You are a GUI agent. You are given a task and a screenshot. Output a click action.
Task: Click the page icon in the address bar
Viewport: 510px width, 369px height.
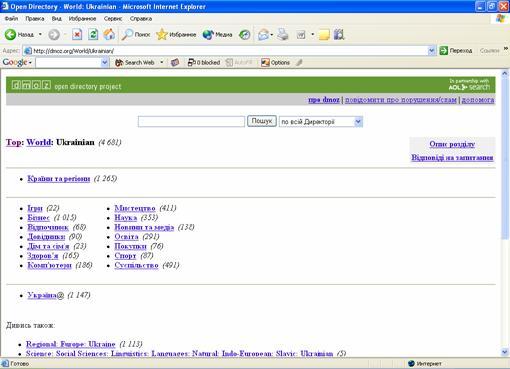[x=28, y=51]
